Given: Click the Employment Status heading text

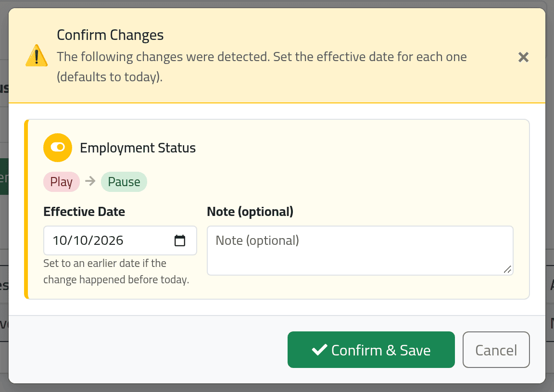Looking at the screenshot, I should click(x=138, y=148).
